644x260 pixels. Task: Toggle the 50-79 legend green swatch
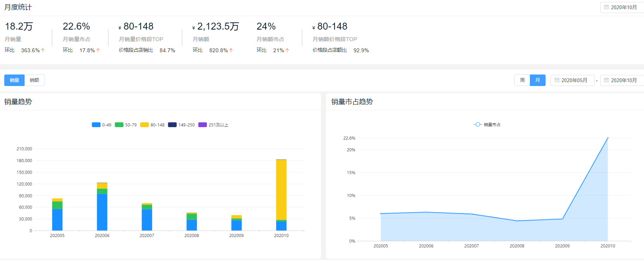click(119, 125)
